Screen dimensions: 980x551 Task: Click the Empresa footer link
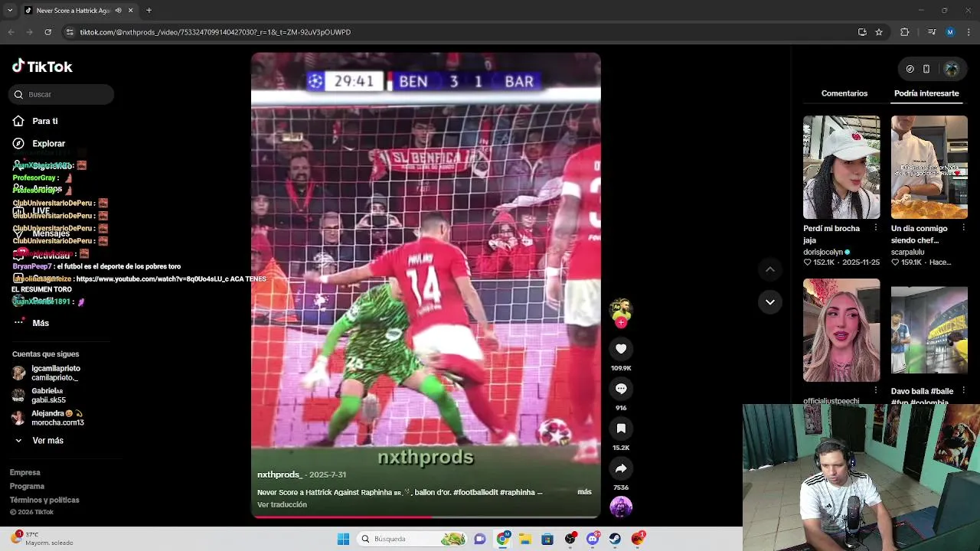[x=24, y=473]
